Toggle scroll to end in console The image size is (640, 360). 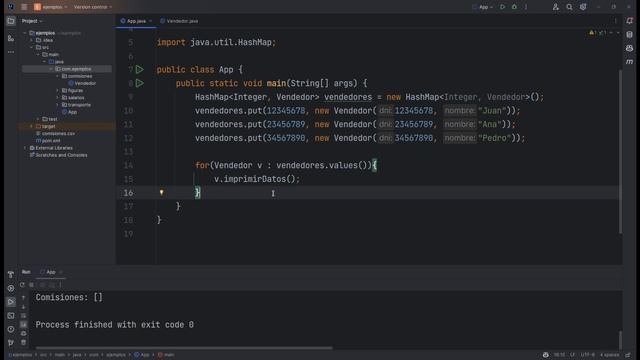(x=23, y=324)
